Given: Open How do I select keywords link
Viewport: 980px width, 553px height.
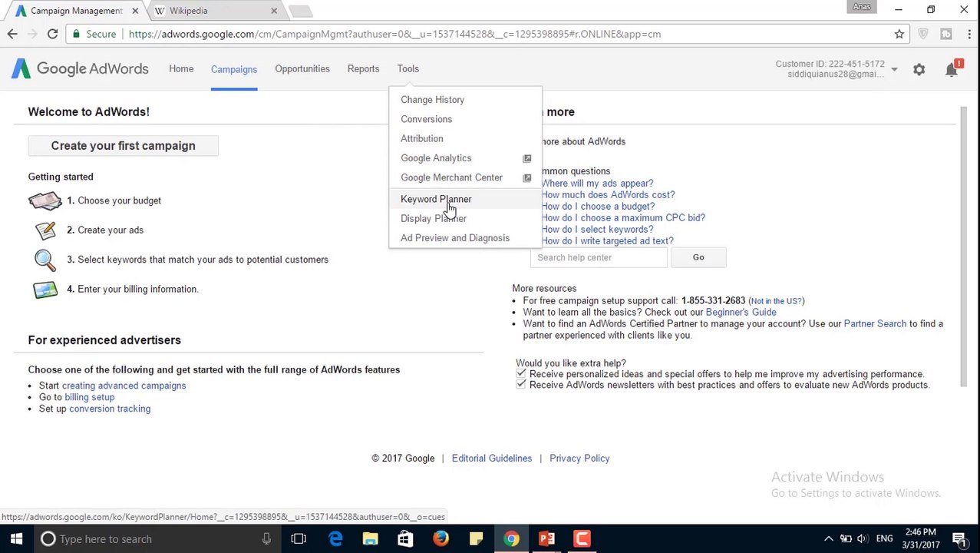Looking at the screenshot, I should (597, 230).
